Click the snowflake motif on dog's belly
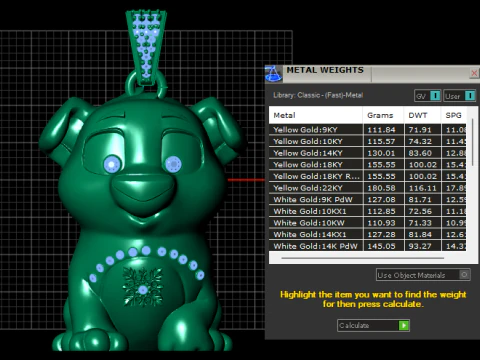480x360 pixels. pos(143,287)
